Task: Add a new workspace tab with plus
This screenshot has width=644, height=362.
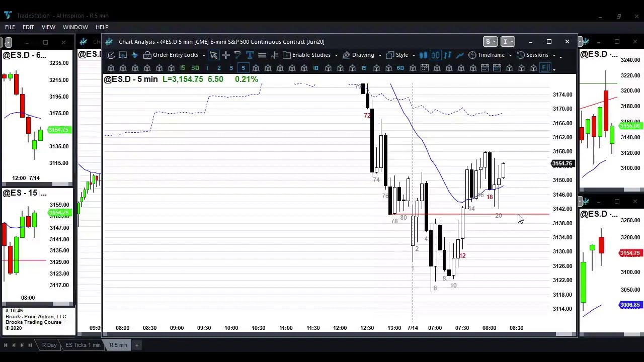Action: 136,345
